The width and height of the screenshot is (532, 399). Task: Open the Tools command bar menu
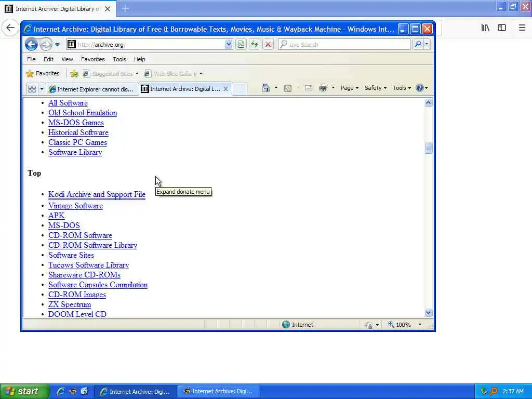point(402,88)
